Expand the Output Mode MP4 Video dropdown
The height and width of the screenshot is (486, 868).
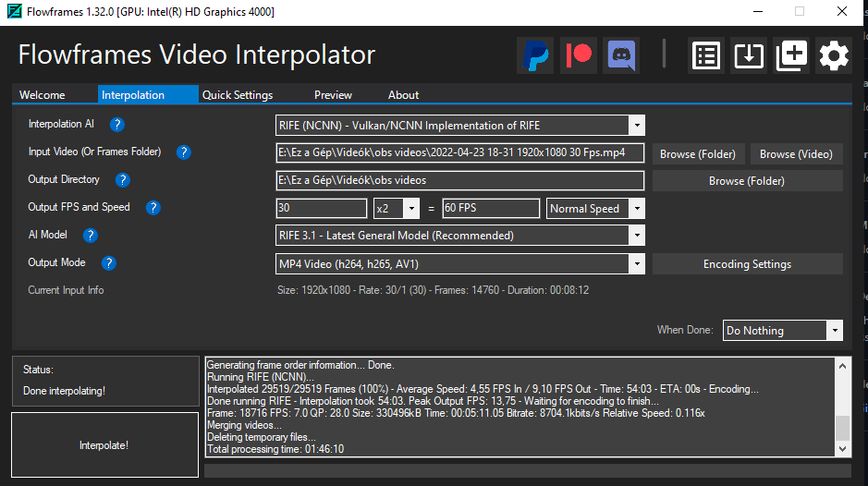tap(460, 264)
